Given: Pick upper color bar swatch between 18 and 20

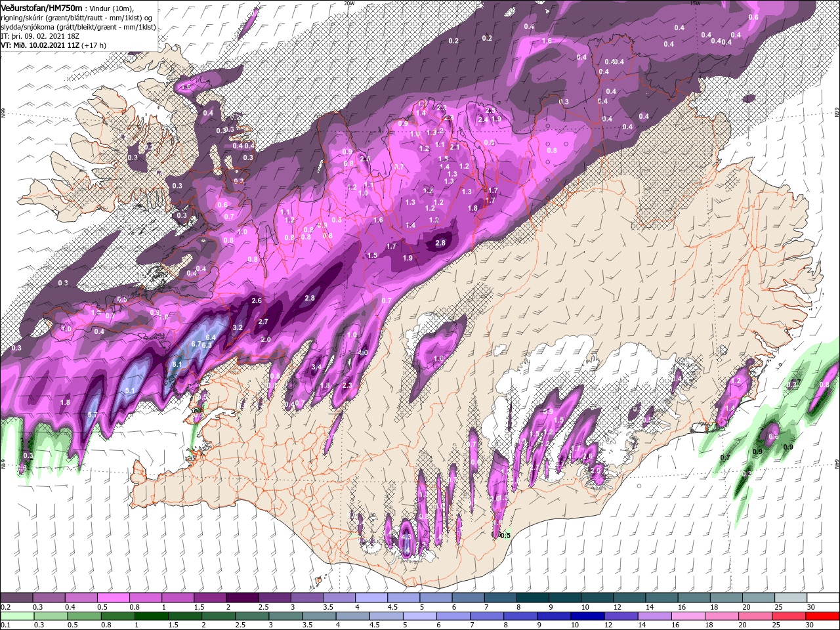Looking at the screenshot, I should coord(726,598).
